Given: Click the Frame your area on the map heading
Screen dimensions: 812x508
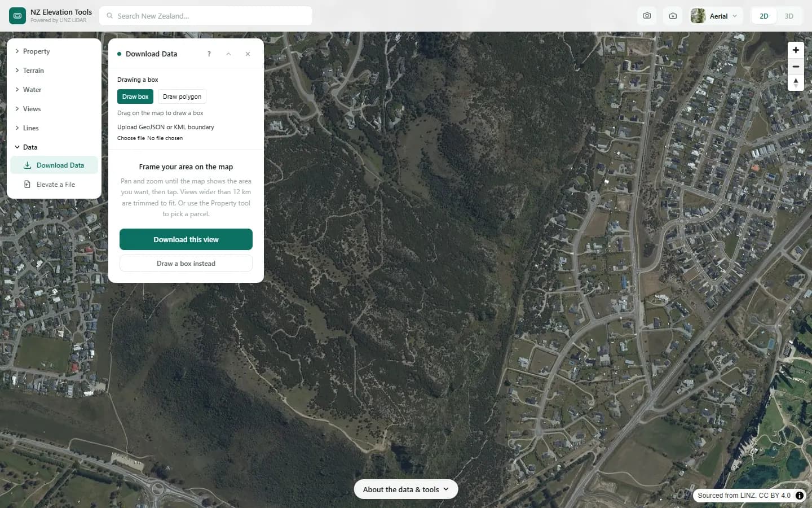Looking at the screenshot, I should click(x=186, y=167).
